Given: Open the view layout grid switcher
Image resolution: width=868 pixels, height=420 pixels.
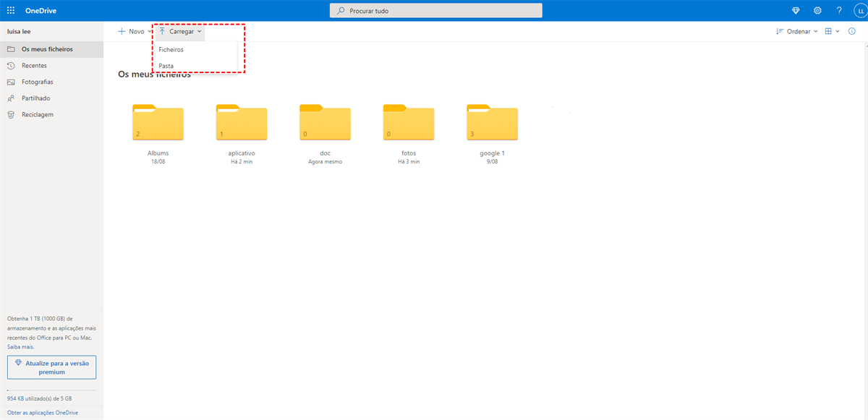Looking at the screenshot, I should [x=832, y=32].
